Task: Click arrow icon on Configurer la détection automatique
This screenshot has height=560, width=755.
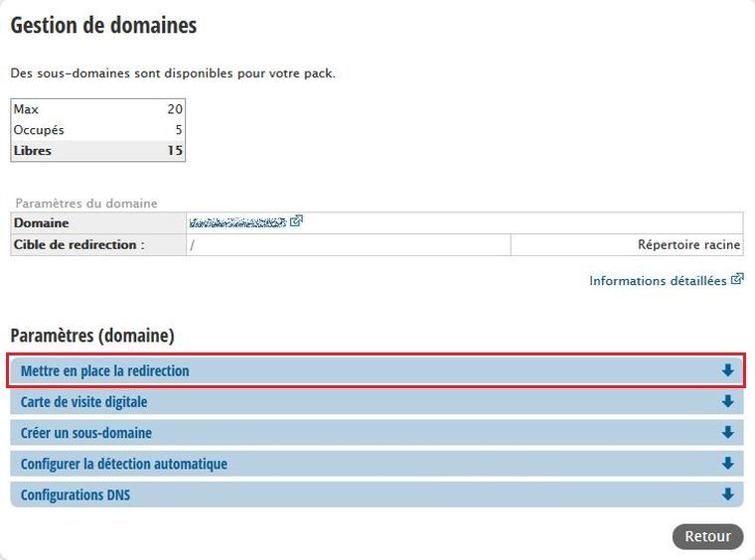Action: pyautogui.click(x=727, y=464)
